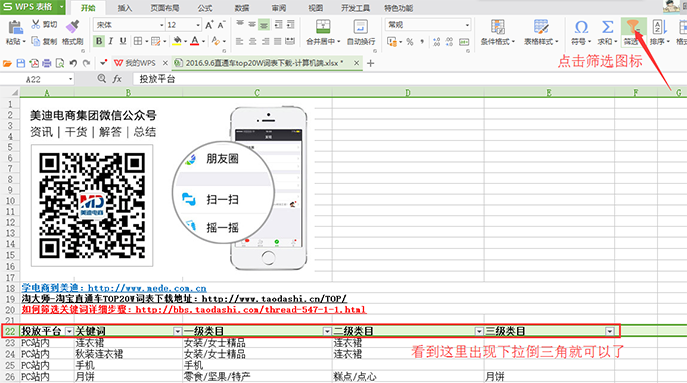Click the Cut scissors icon
The image size is (687, 383).
35,25
